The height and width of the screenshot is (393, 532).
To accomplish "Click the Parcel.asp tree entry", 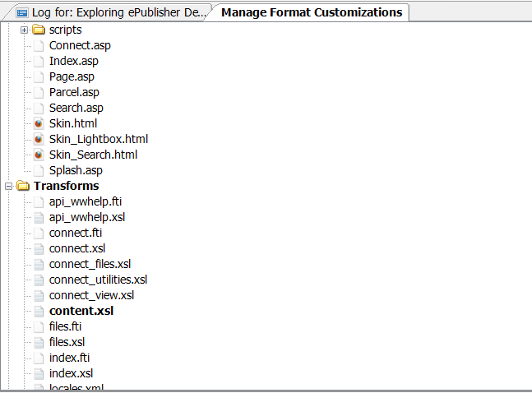I will (74, 92).
